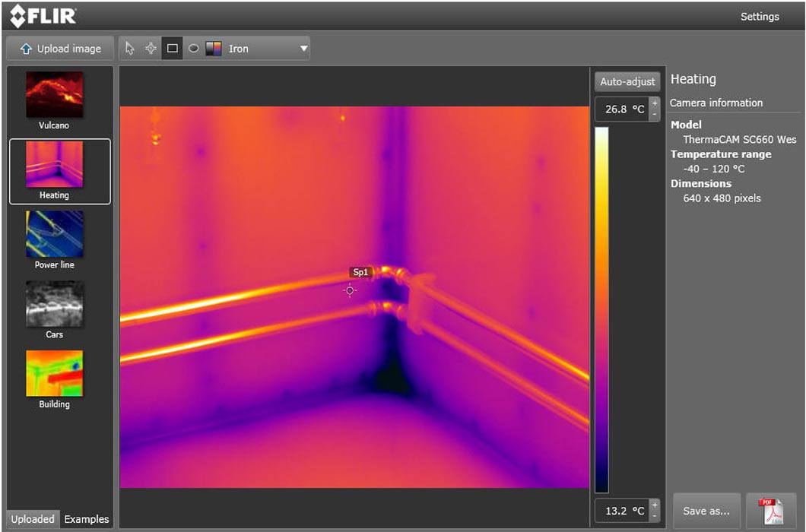Viewport: 806px width, 532px height.
Task: Select the ellipse area tool
Action: [193, 49]
